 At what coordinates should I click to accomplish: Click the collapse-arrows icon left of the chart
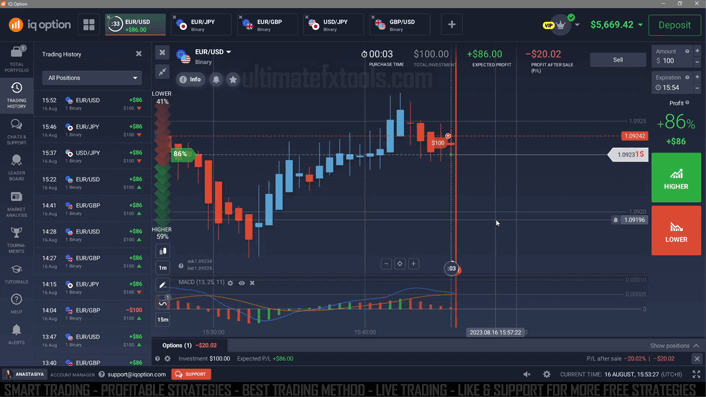pyautogui.click(x=163, y=71)
